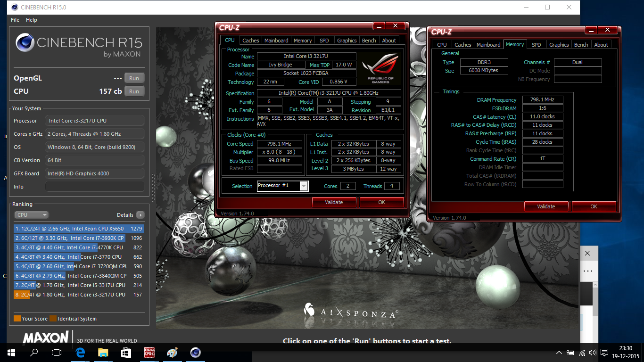Viewport: 644px width, 362px height.
Task: Select the CPU tab in left CPU-Z
Action: (x=230, y=40)
